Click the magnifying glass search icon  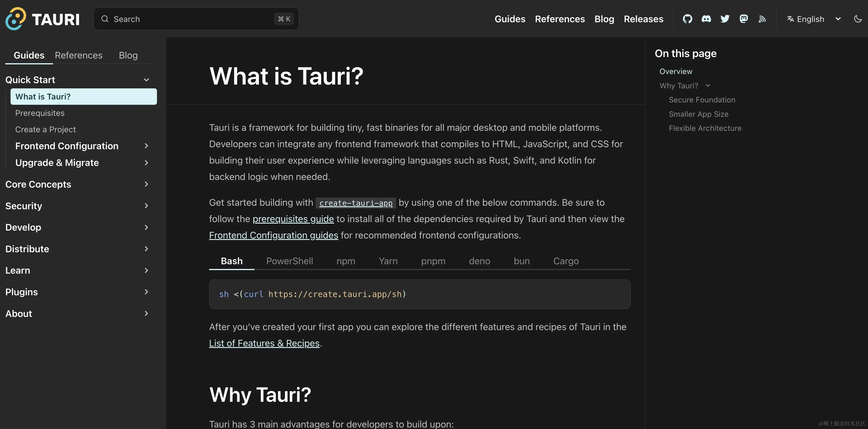[x=105, y=19]
